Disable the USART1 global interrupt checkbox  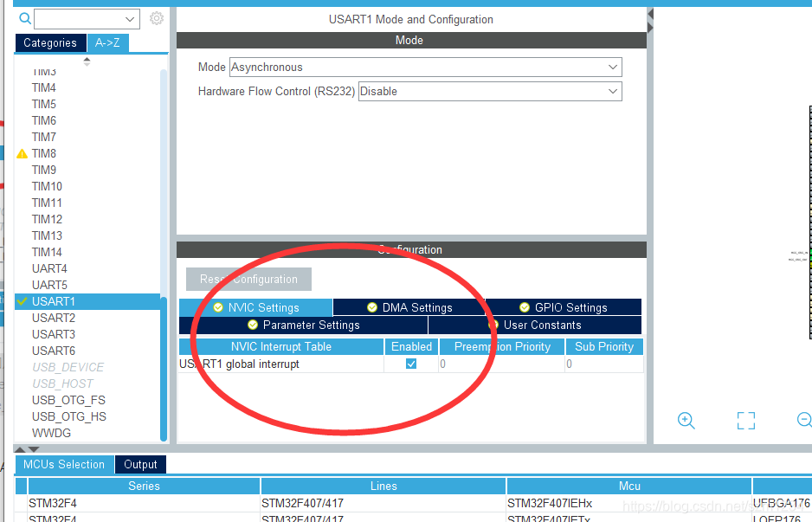tap(410, 364)
